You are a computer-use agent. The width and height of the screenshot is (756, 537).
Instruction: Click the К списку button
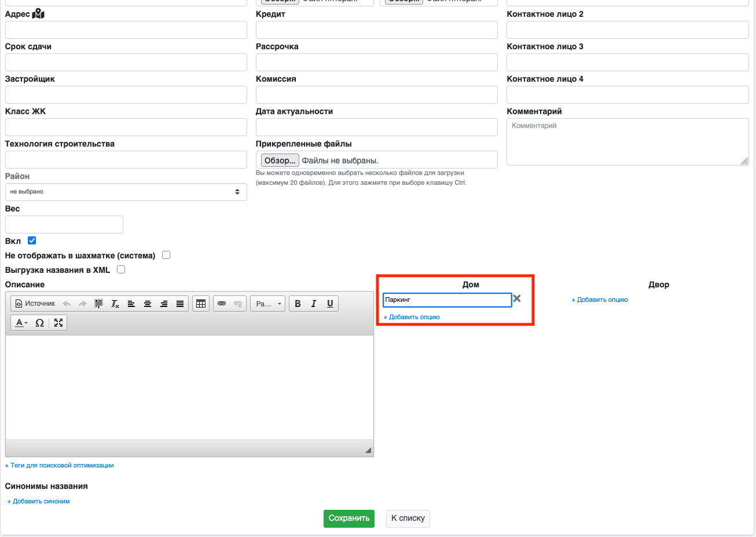[408, 518]
